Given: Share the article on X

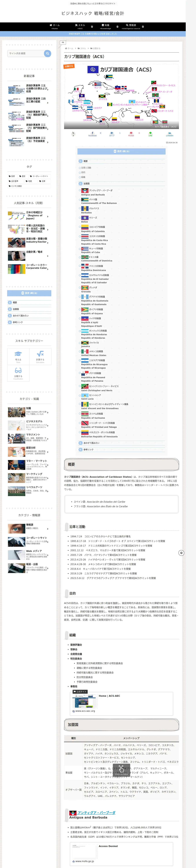Looking at the screenshot, I should point(73,134).
